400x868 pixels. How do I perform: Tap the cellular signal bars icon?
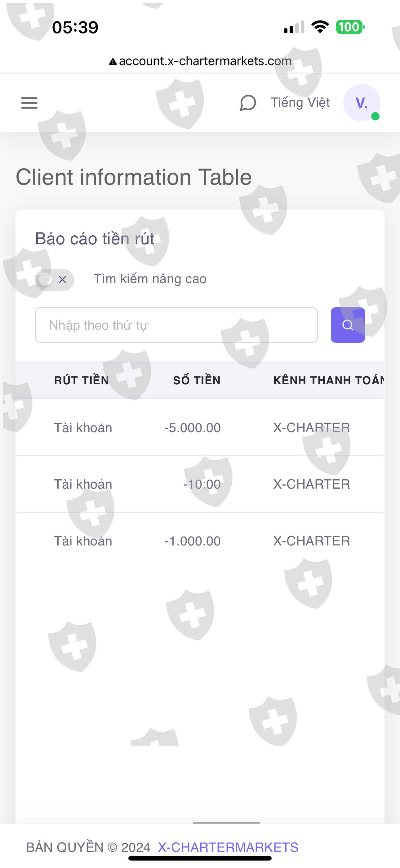pos(294,27)
